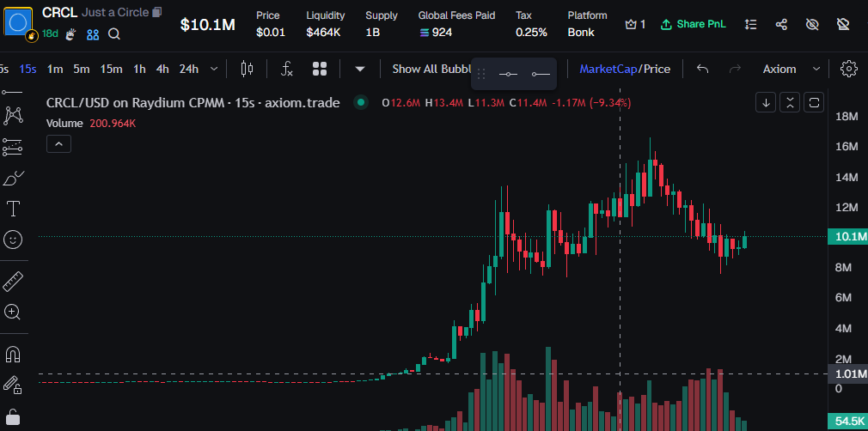Click the share network icon
The height and width of the screenshot is (431, 868).
(x=781, y=24)
